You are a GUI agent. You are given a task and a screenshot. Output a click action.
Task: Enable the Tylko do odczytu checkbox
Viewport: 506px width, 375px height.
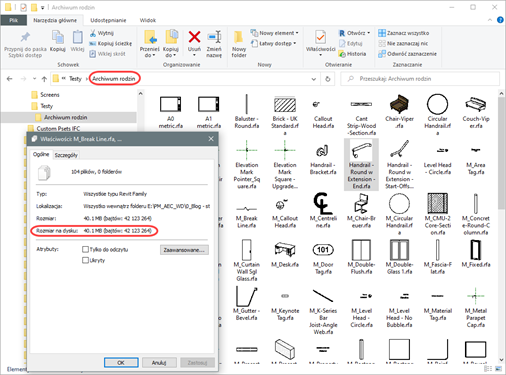point(85,249)
